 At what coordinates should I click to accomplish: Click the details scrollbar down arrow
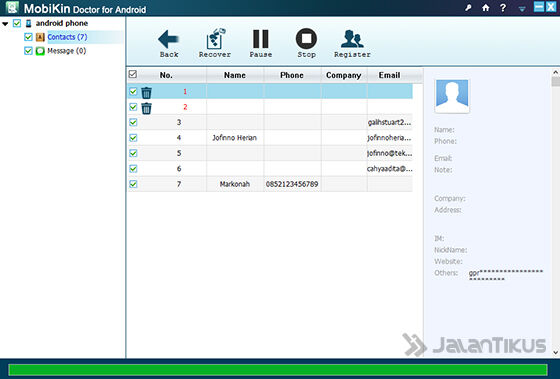pos(555,353)
